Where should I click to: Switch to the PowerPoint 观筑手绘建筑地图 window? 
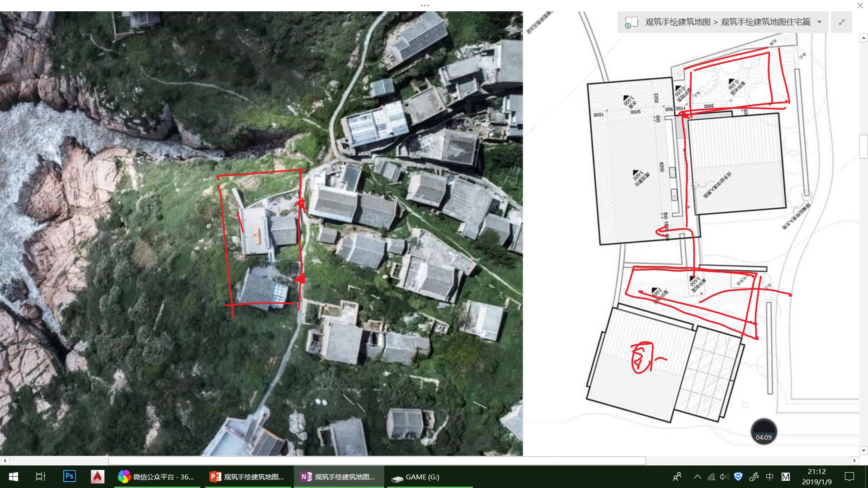pos(248,477)
